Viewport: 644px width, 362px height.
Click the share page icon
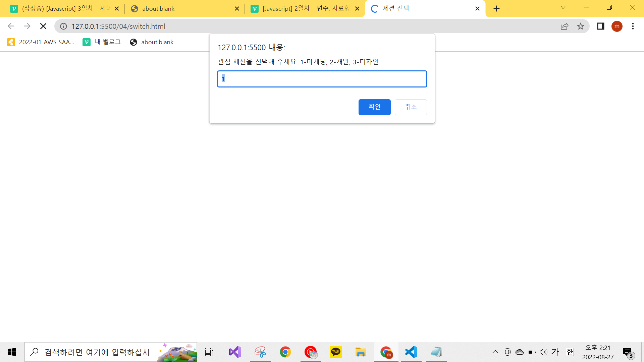(565, 26)
